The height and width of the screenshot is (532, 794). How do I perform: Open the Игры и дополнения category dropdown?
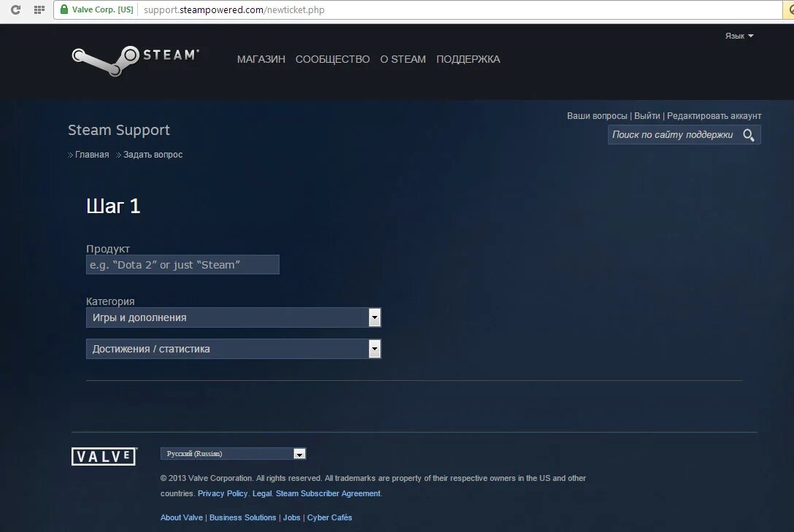(234, 317)
